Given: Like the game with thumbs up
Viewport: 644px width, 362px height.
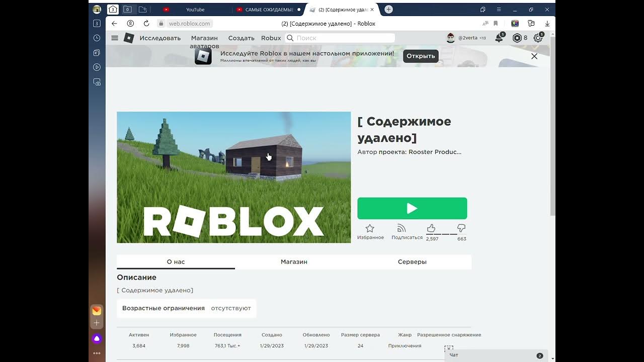Looking at the screenshot, I should tap(431, 228).
